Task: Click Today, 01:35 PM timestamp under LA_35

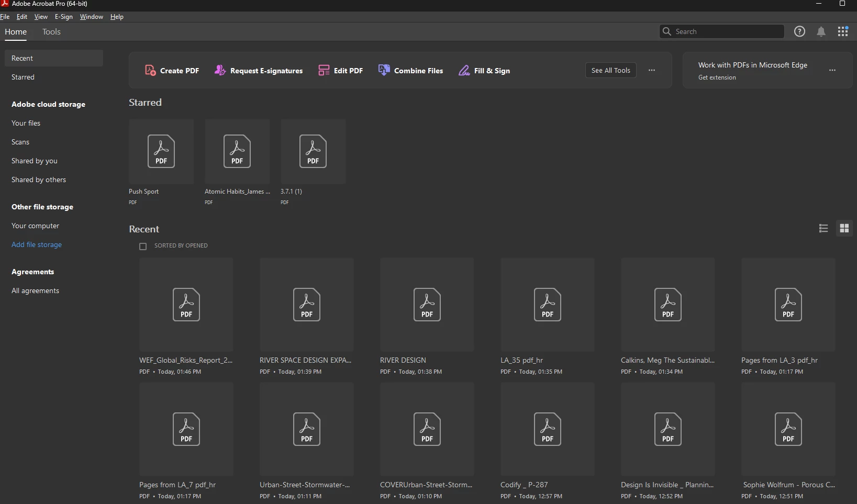Action: pos(541,372)
